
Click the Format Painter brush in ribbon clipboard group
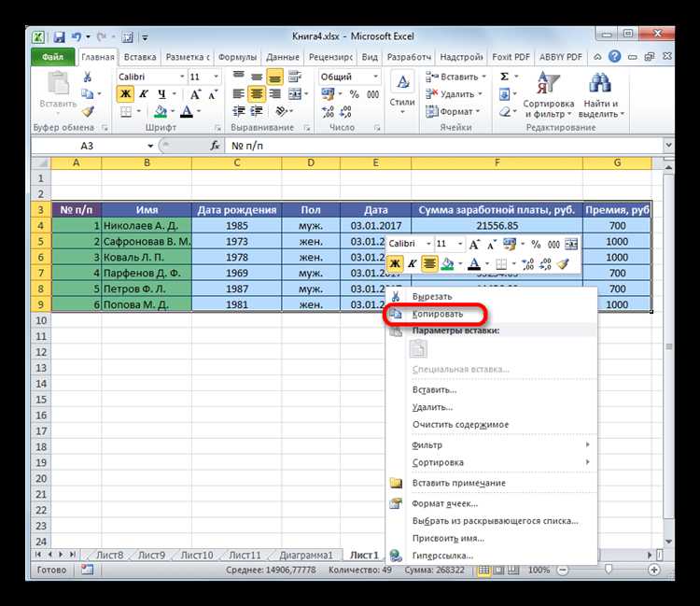coord(88,111)
